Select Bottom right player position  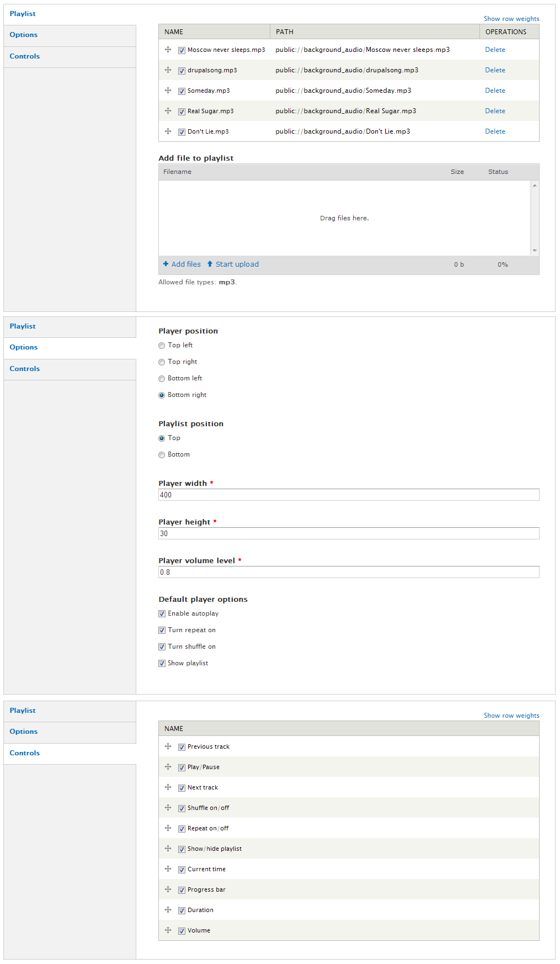coord(162,395)
